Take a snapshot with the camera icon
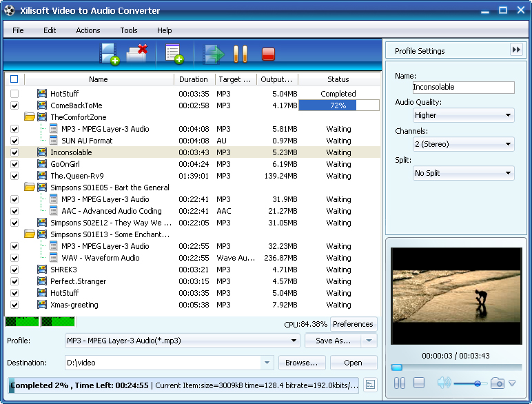 (x=498, y=383)
